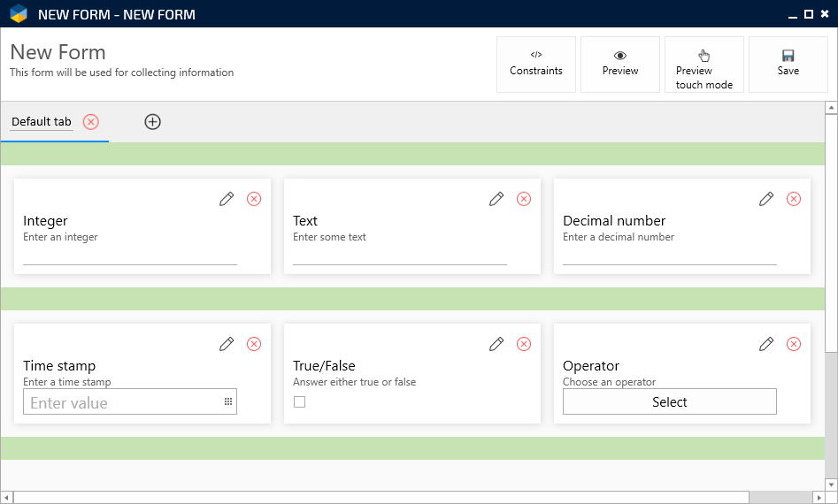838x504 pixels.
Task: Open the Operator Select dropdown
Action: (669, 402)
